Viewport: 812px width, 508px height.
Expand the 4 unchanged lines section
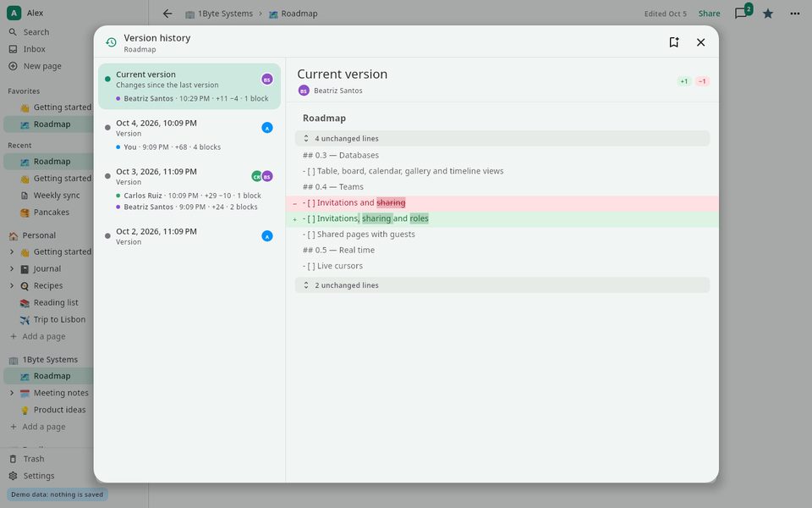tap(502, 138)
